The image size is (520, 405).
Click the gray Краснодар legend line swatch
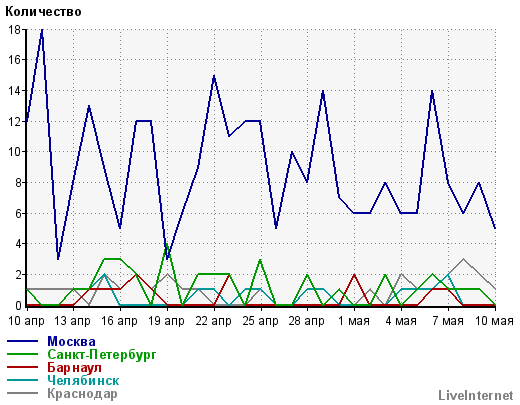[22, 394]
